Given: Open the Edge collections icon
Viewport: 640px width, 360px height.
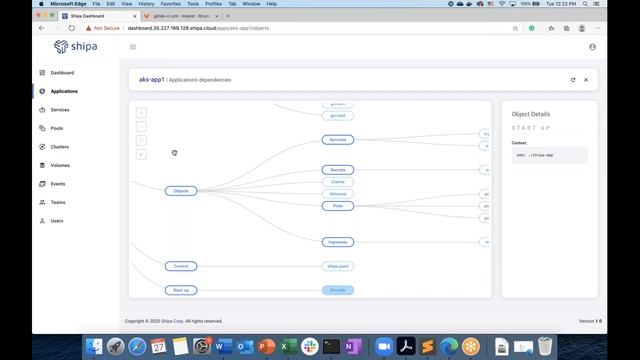Looking at the screenshot, I should (x=567, y=28).
